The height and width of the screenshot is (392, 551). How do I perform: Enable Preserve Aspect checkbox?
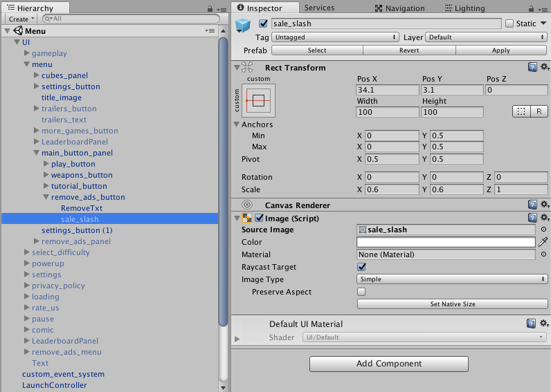361,292
